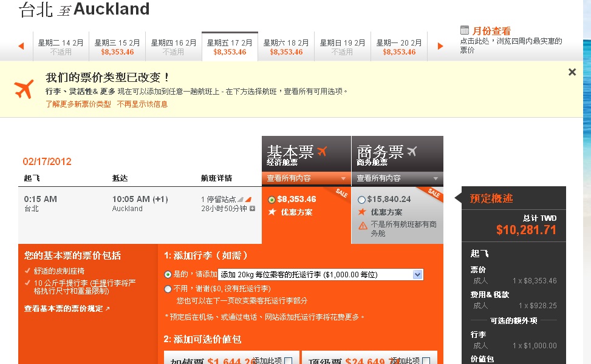Close the fare type change notice
The width and height of the screenshot is (591, 364).
[x=572, y=72]
